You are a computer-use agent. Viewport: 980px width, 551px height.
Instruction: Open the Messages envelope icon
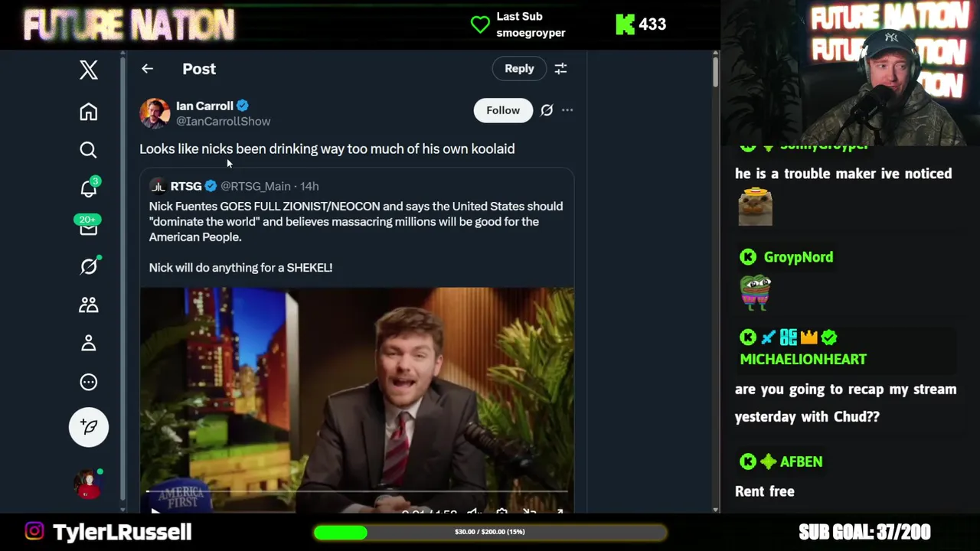[89, 227]
